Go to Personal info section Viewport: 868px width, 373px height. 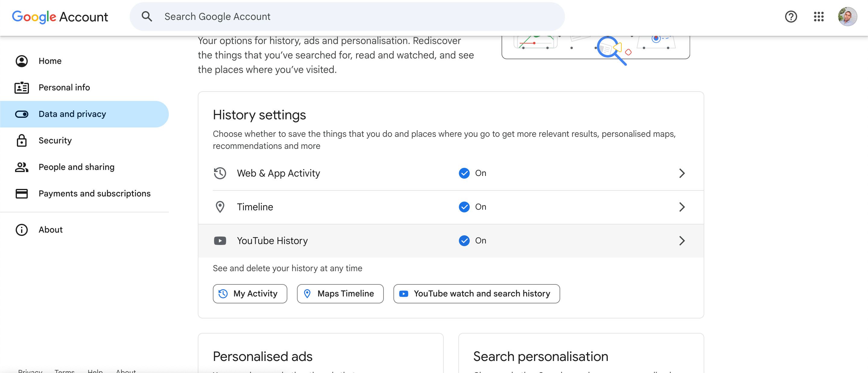[x=64, y=88]
